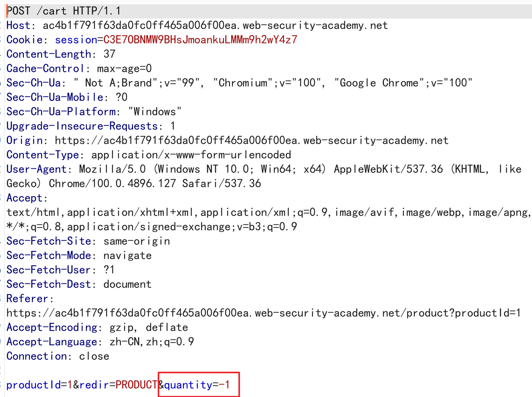Image resolution: width=532 pixels, height=397 pixels.
Task: Click the Referer header name
Action: point(27,299)
